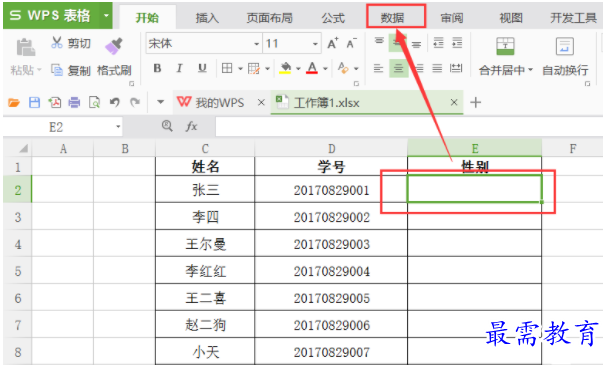Switch to the 开始 ribbon tab
The image size is (607, 365).
tap(147, 18)
